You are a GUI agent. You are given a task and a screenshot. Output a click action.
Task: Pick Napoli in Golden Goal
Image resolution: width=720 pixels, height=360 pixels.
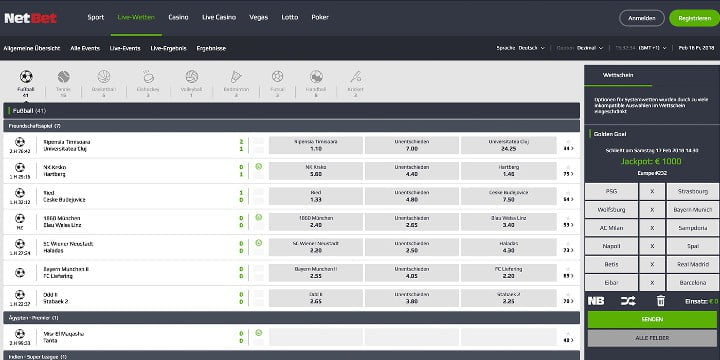pyautogui.click(x=611, y=246)
